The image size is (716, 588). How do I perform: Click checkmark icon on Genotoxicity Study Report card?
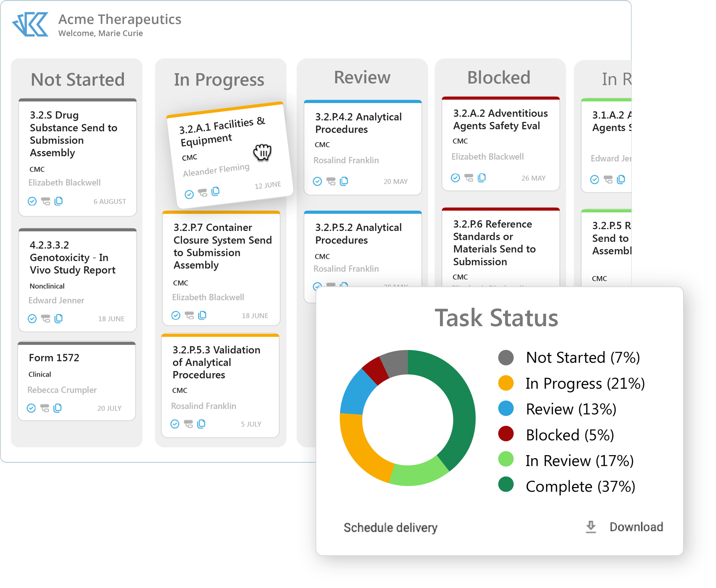tap(32, 318)
